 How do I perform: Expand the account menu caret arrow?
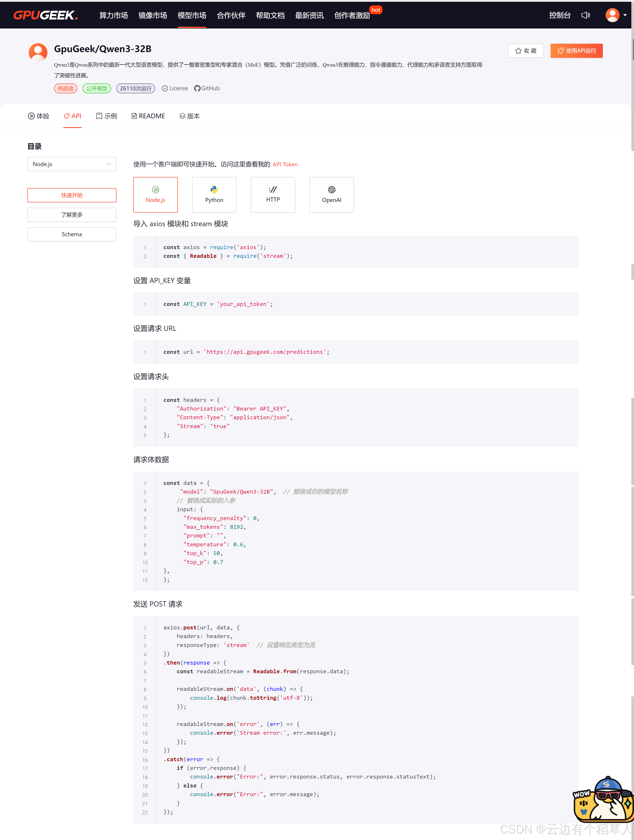625,16
